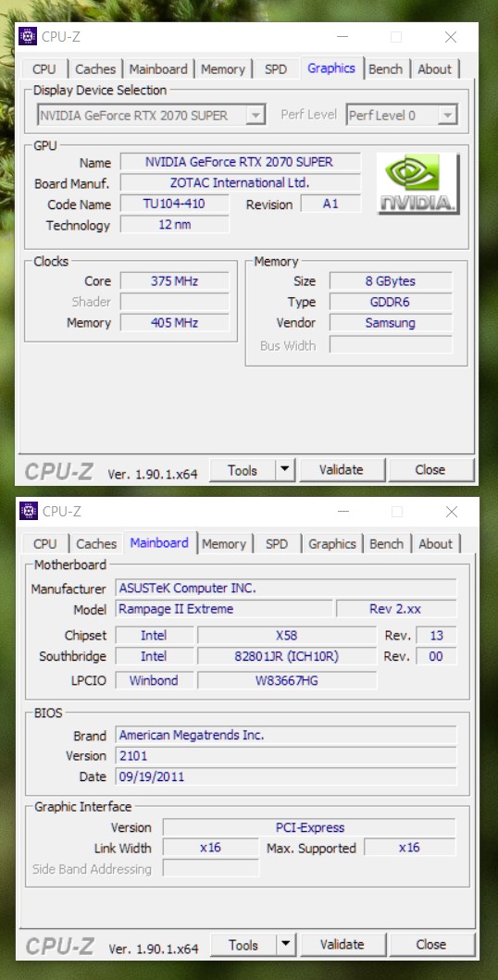The width and height of the screenshot is (498, 980).
Task: Open About tab in bottom window
Action: click(x=435, y=544)
